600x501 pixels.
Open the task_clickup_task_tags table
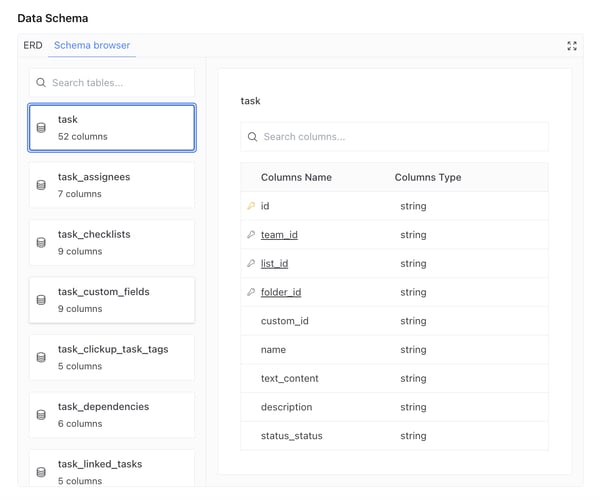[112, 357]
